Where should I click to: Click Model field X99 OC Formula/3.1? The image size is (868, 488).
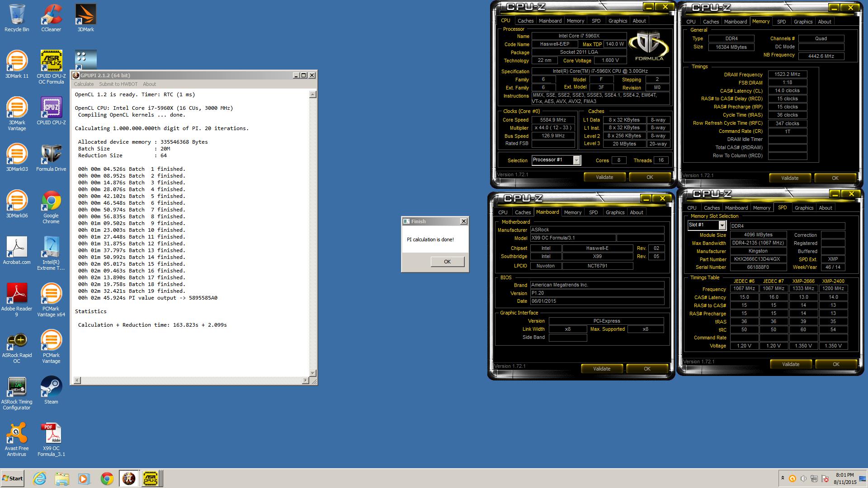573,238
